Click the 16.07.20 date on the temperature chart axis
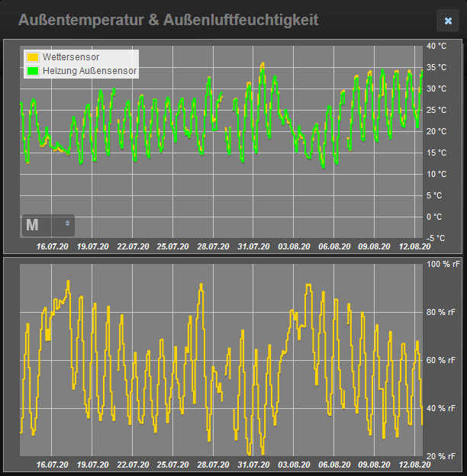Screen dimensions: 467x476 52,246
